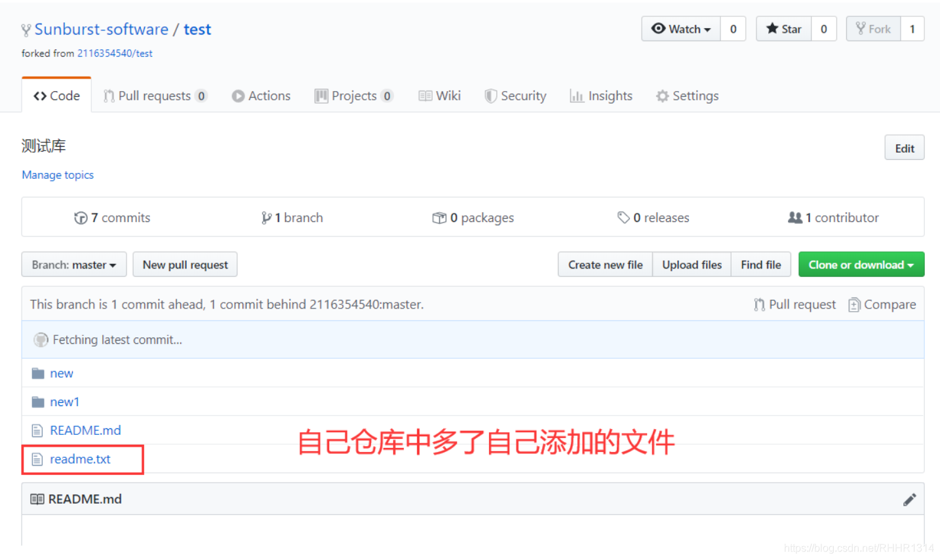Open the Wiki tab
Image resolution: width=940 pixels, height=560 pixels.
(x=440, y=96)
